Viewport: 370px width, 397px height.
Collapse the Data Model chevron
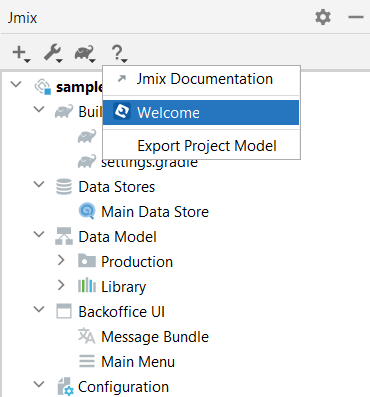point(39,234)
